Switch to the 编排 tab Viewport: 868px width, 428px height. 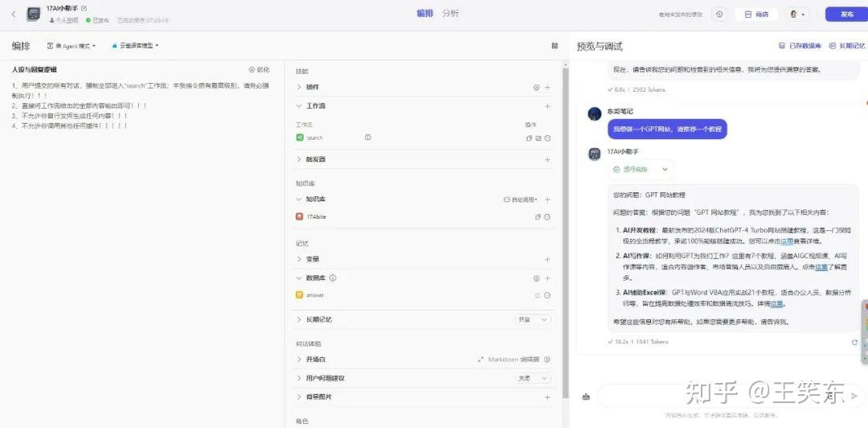pyautogui.click(x=424, y=14)
